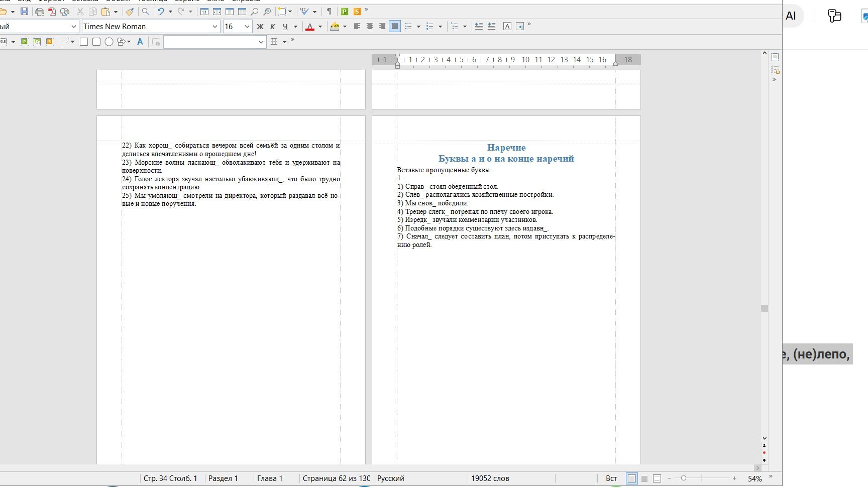Click the AI button in the right window

791,16
